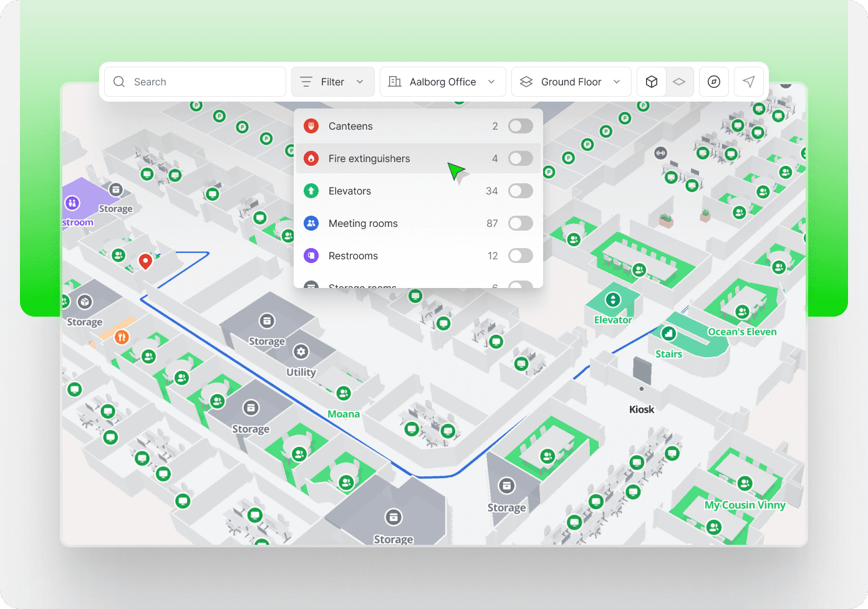
Task: Toggle the Fire extinguishers filter switch
Action: (521, 158)
